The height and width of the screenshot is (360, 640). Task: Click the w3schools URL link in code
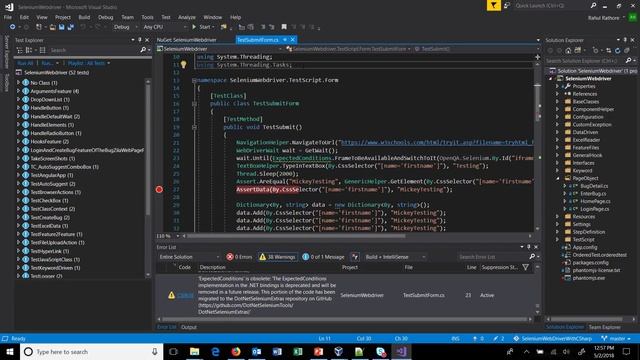point(437,142)
